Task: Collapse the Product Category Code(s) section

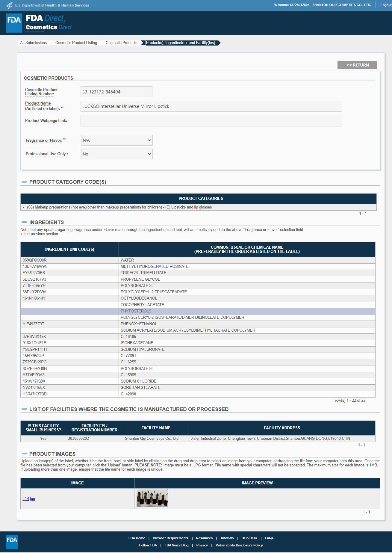Action: click(24, 182)
